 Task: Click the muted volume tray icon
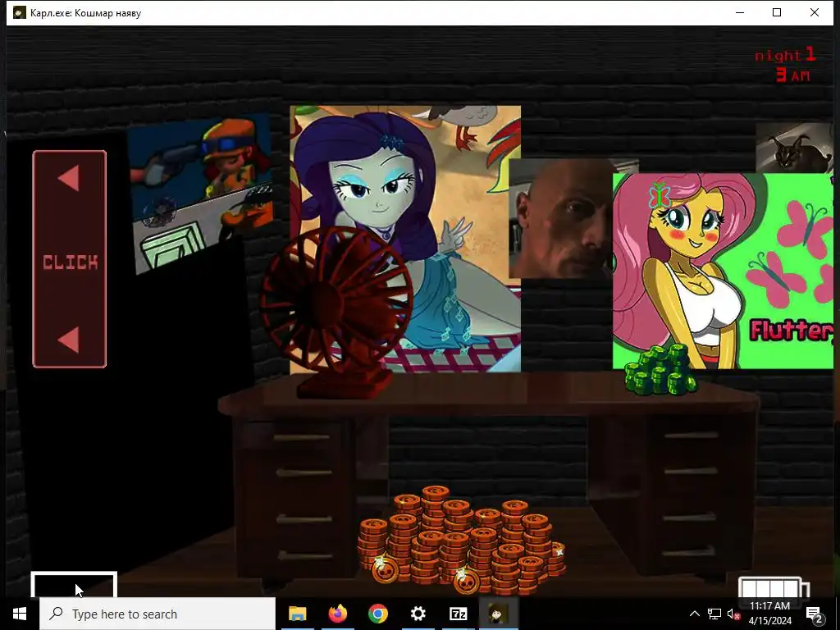pyautogui.click(x=734, y=614)
